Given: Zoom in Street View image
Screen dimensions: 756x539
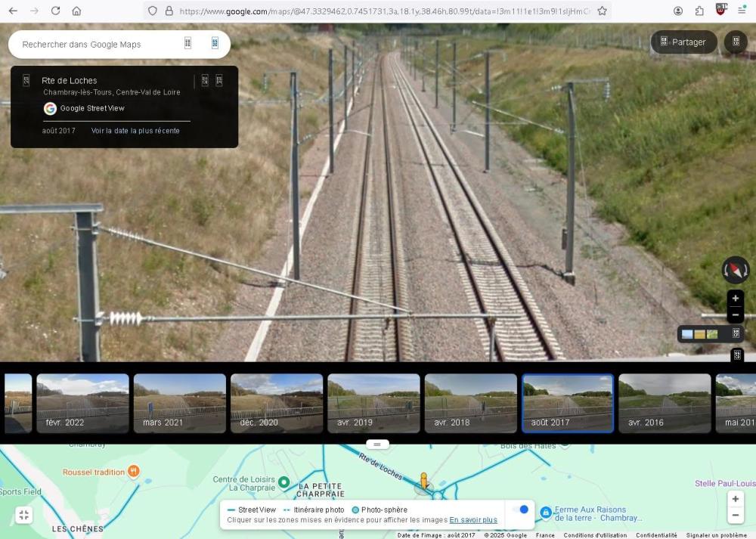Looking at the screenshot, I should pyautogui.click(x=736, y=298).
